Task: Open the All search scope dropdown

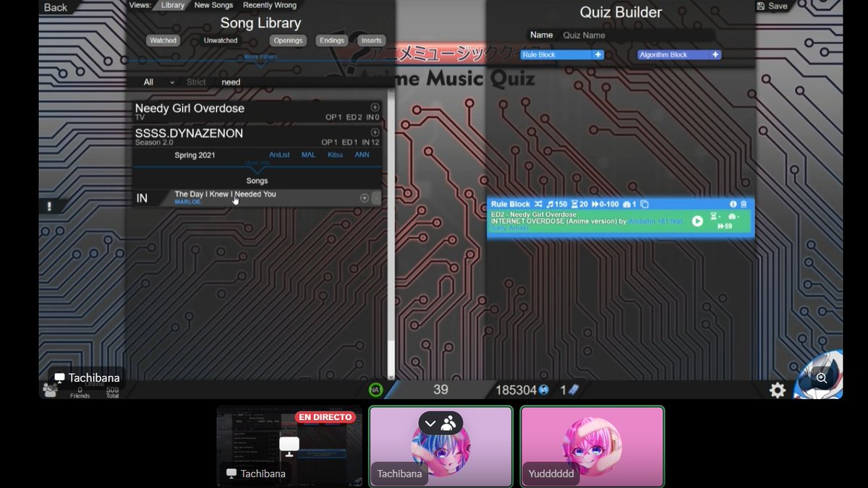Action: click(x=158, y=82)
